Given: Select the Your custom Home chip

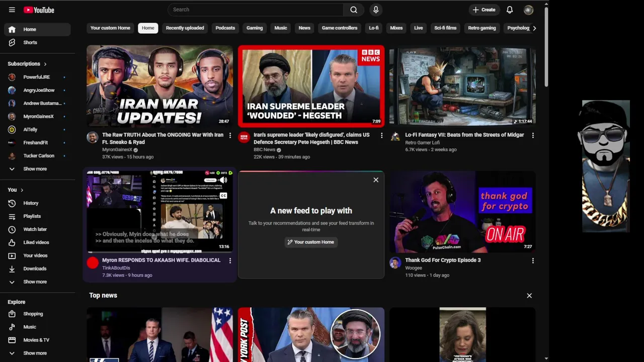Looking at the screenshot, I should coord(110,28).
